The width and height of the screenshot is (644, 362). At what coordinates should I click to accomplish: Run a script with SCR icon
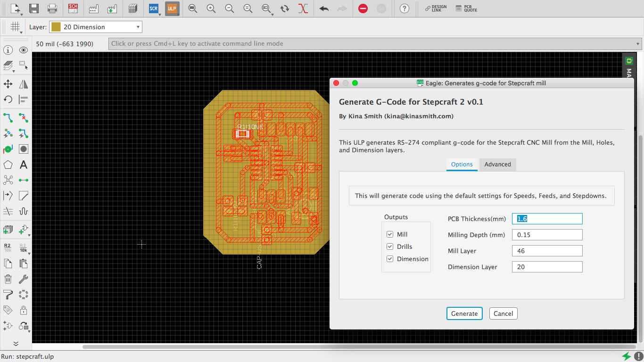[153, 8]
